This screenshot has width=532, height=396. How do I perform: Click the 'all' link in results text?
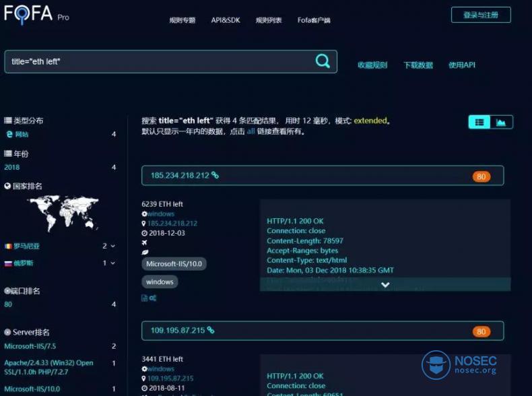(x=251, y=131)
